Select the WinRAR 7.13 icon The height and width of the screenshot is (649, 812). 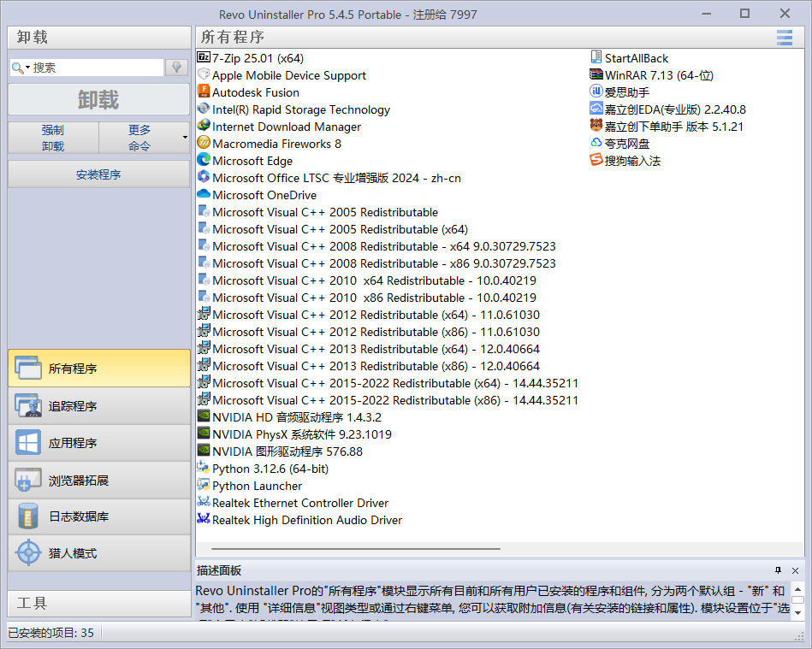point(596,74)
